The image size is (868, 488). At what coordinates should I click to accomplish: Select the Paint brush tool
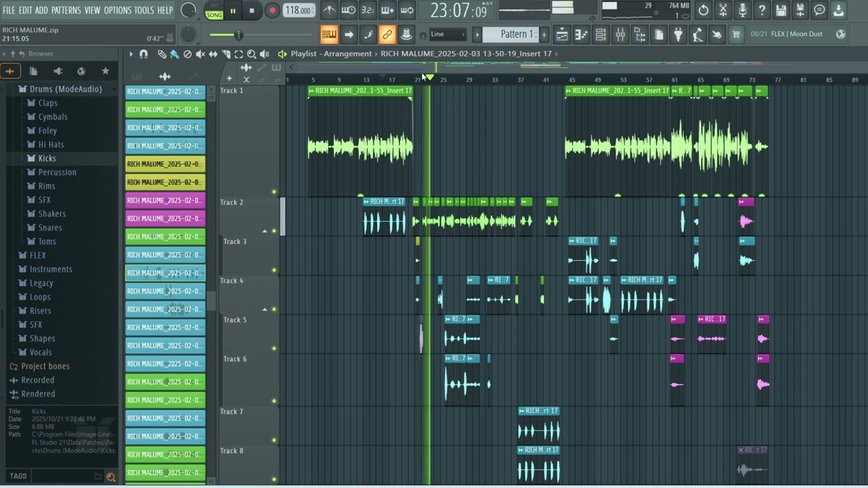pos(174,54)
